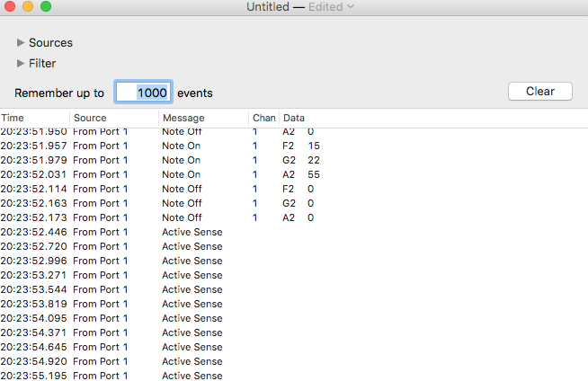Sort by the Source column header
The width and height of the screenshot is (588, 381).
click(114, 118)
